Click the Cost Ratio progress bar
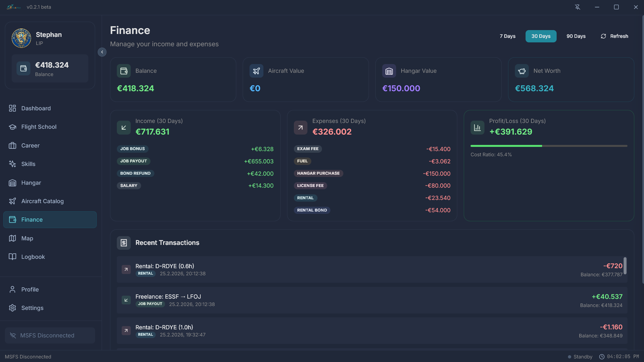644x362 pixels. (x=549, y=146)
